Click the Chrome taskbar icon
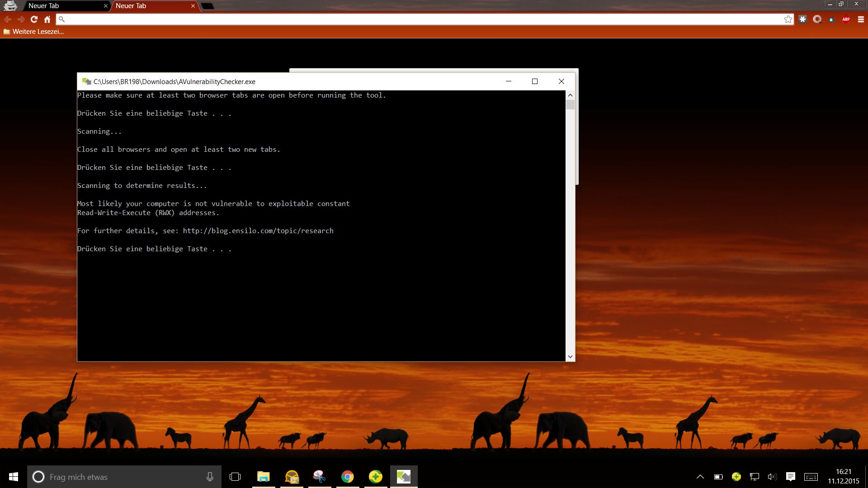This screenshot has width=868, height=488. (347, 477)
